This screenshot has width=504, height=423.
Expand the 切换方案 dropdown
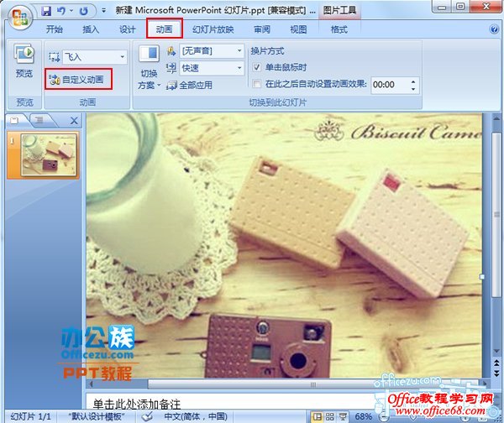pyautogui.click(x=150, y=80)
